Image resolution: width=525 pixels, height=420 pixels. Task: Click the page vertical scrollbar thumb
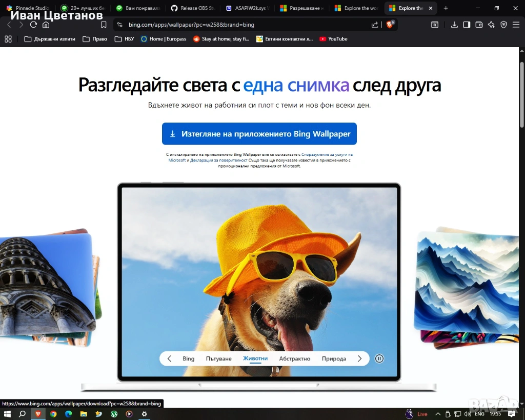(x=521, y=94)
